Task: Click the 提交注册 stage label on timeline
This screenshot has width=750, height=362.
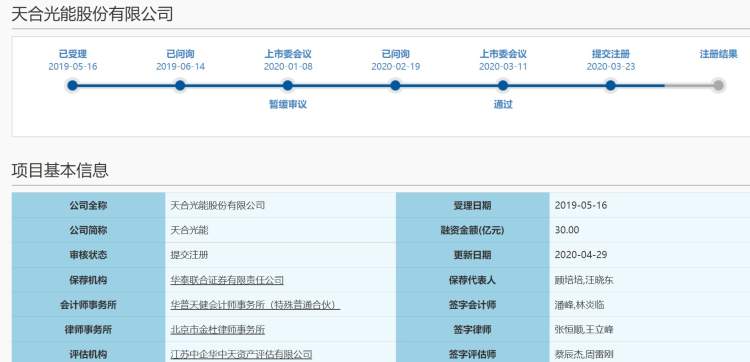Action: [611, 54]
